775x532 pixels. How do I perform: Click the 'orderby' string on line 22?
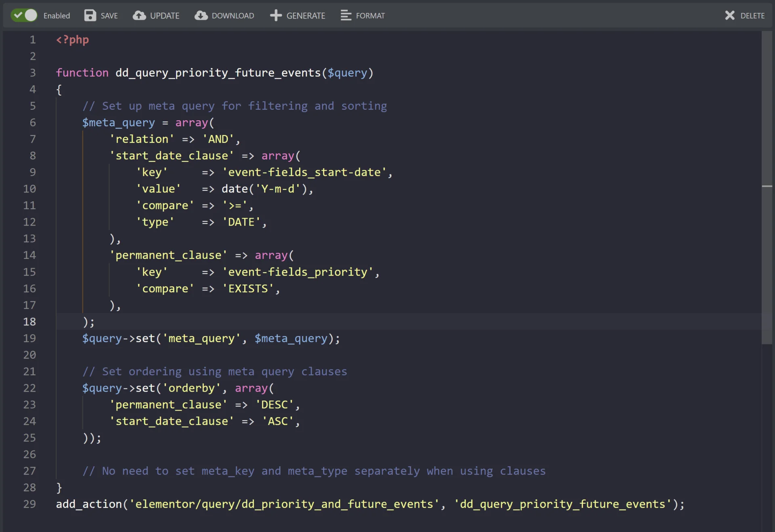click(191, 388)
